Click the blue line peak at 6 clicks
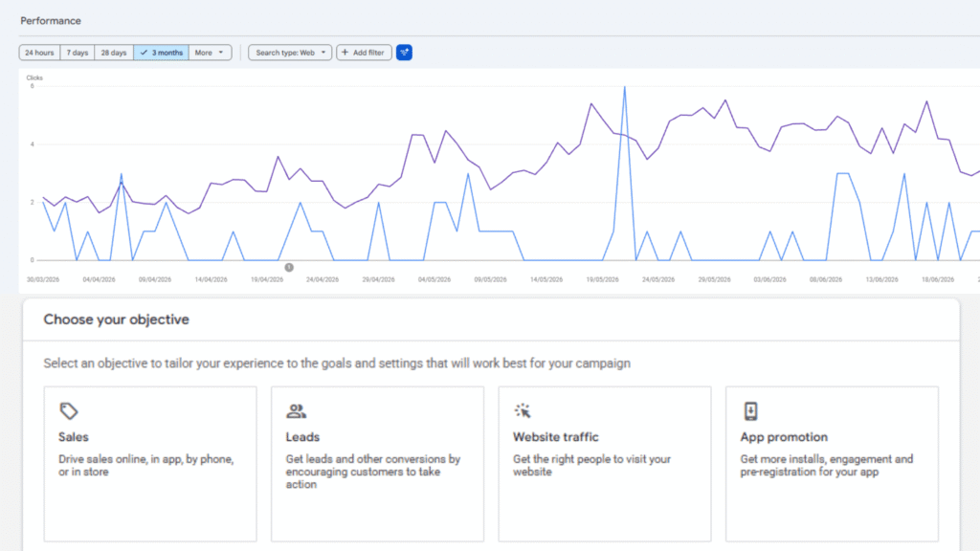The width and height of the screenshot is (980, 551). coord(624,87)
